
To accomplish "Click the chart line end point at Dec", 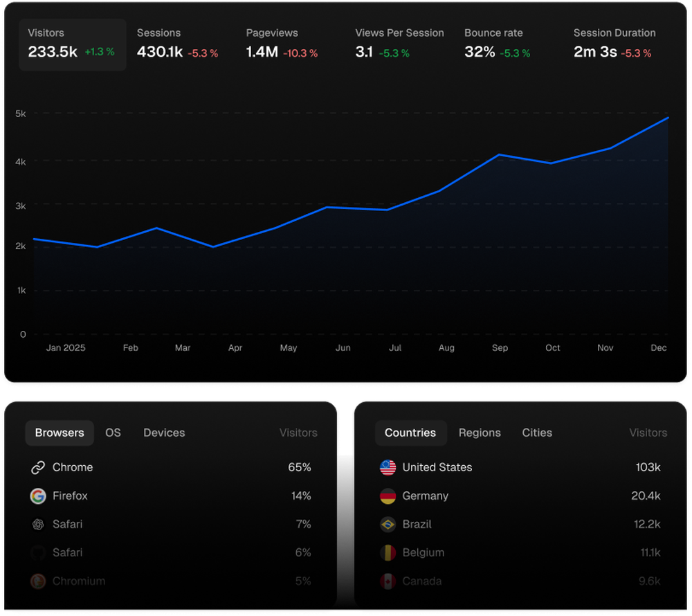I will coord(668,118).
